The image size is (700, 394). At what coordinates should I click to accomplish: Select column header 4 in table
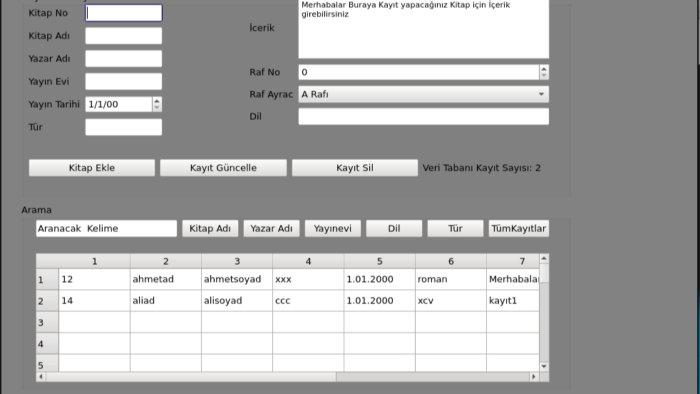[x=308, y=261]
